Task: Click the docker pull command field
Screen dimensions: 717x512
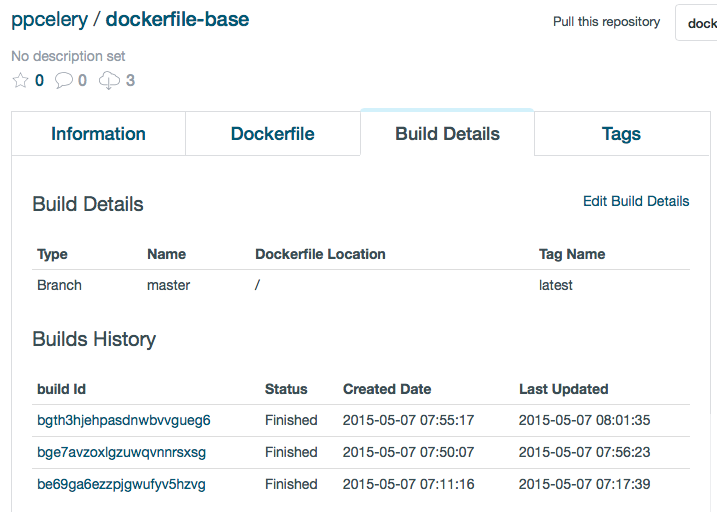Action: (x=698, y=23)
